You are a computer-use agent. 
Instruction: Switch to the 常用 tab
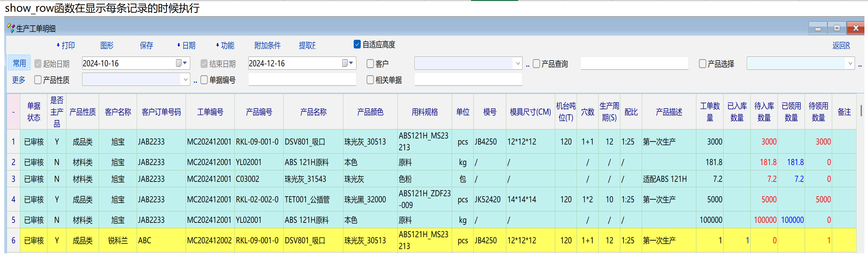pyautogui.click(x=19, y=63)
